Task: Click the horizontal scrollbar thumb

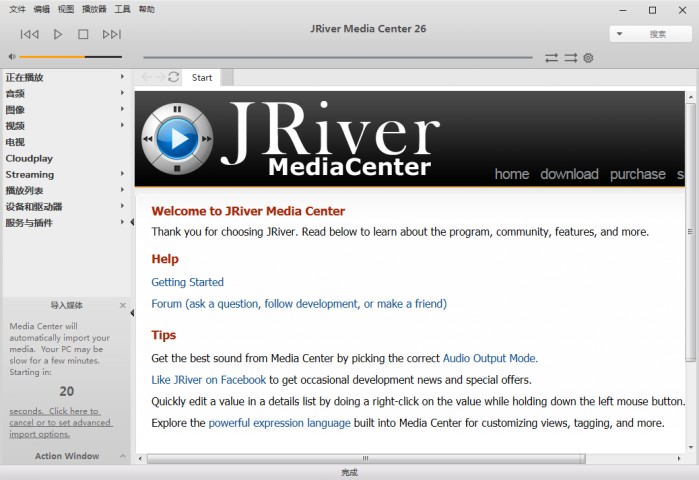Action: (x=366, y=458)
